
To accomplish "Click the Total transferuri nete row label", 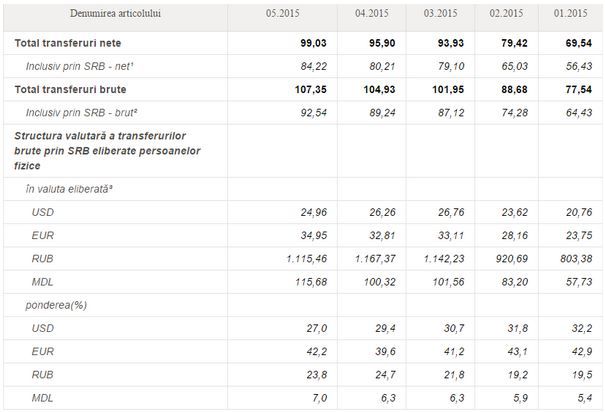I will coord(68,43).
